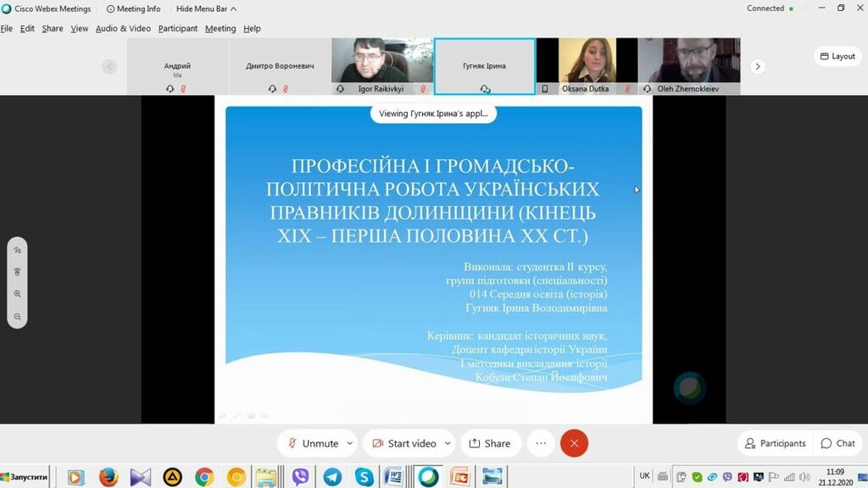Click the more options ellipsis button
This screenshot has width=868, height=488.
click(541, 443)
